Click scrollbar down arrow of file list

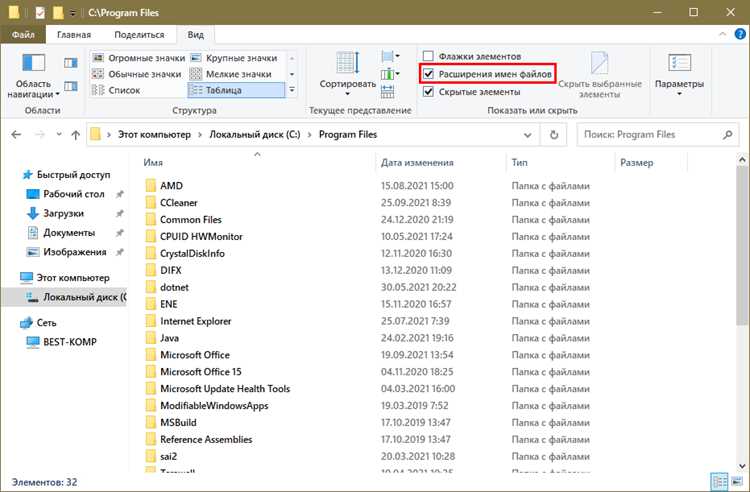click(x=742, y=466)
